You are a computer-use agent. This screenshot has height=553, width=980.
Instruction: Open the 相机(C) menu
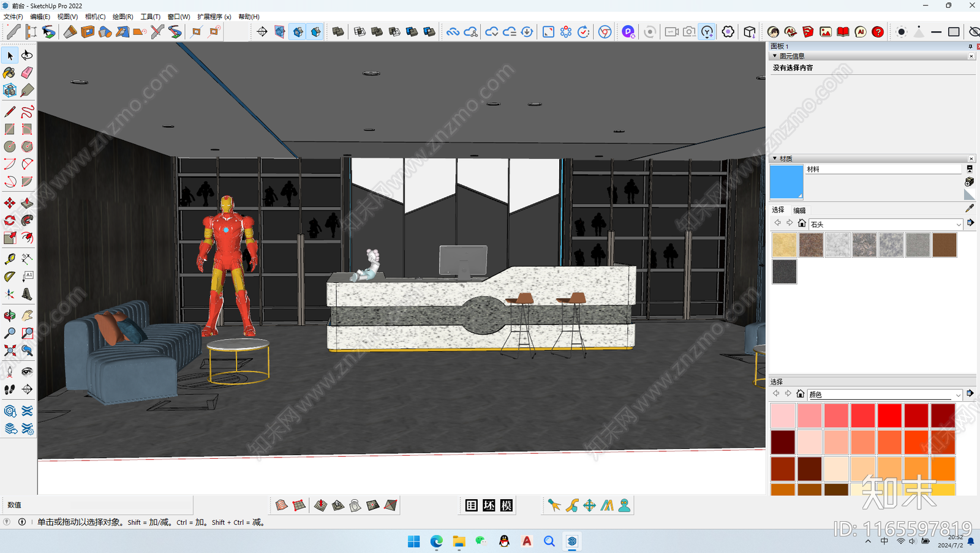(x=95, y=17)
